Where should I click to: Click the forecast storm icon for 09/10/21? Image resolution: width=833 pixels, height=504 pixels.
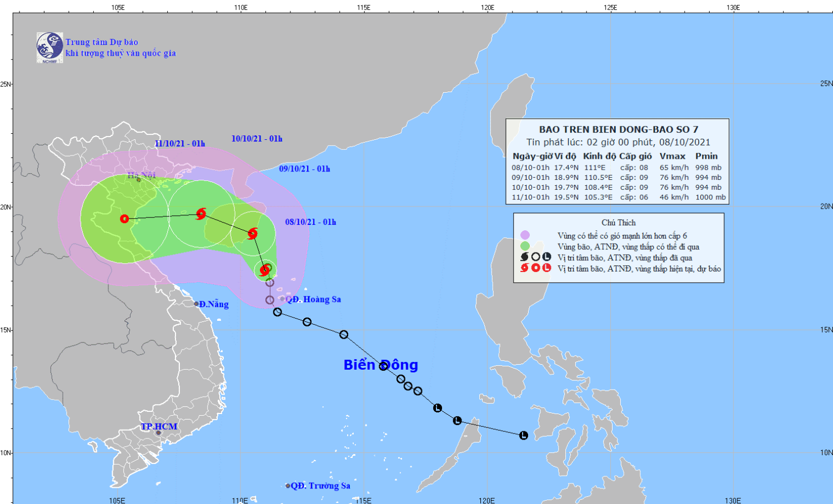pyautogui.click(x=253, y=233)
